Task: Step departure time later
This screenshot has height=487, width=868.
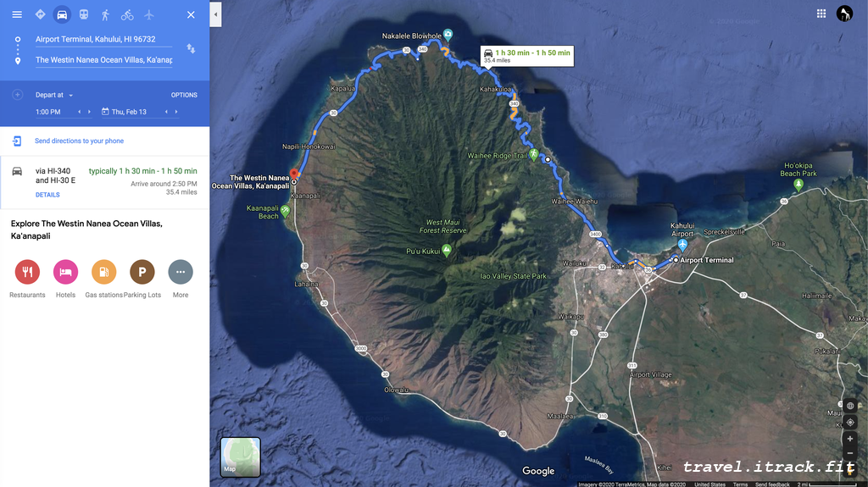Action: pos(89,112)
